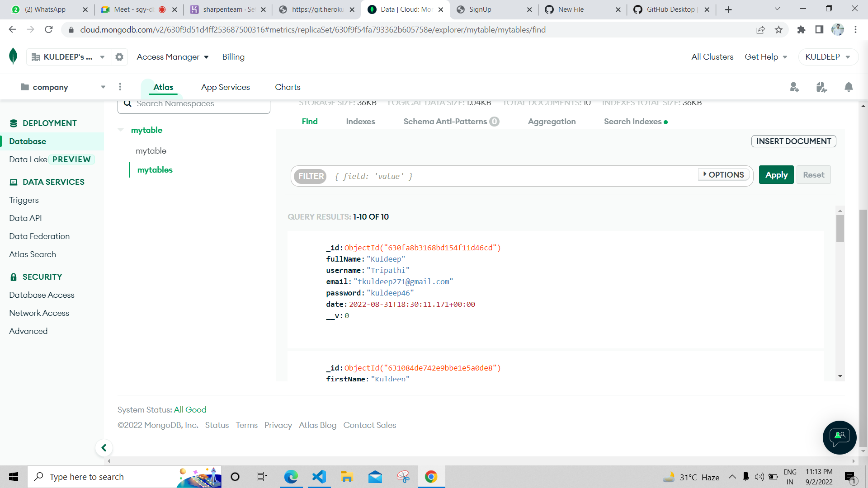This screenshot has width=868, height=488.
Task: Click the three-dot menu beside company
Action: (120, 87)
